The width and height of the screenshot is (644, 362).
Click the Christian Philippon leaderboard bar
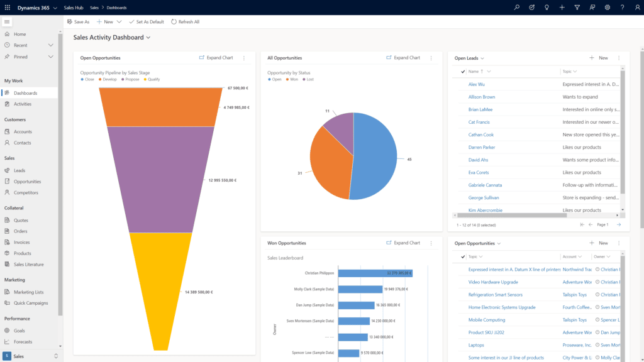click(x=375, y=273)
